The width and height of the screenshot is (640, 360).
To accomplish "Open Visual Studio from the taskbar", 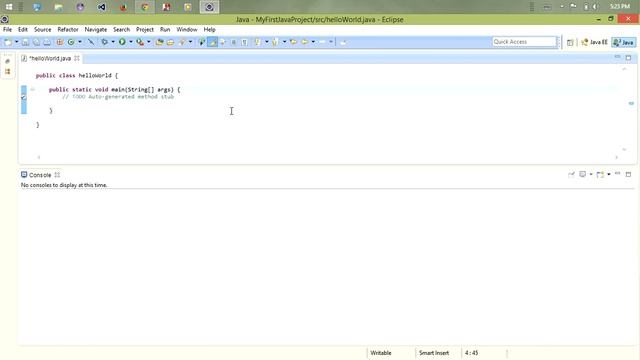I will click(x=102, y=7).
